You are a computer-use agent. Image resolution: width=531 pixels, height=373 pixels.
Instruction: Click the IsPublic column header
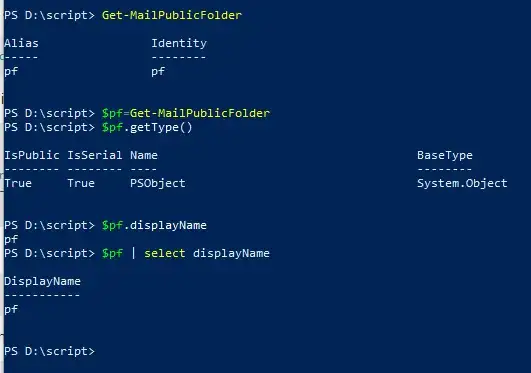tap(32, 156)
